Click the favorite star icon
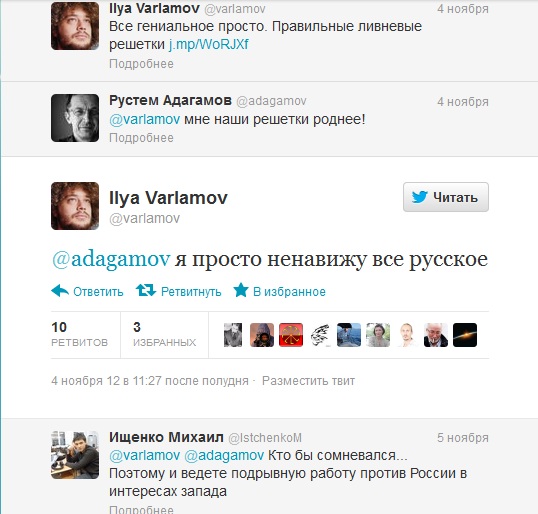This screenshot has width=538, height=514. [241, 290]
